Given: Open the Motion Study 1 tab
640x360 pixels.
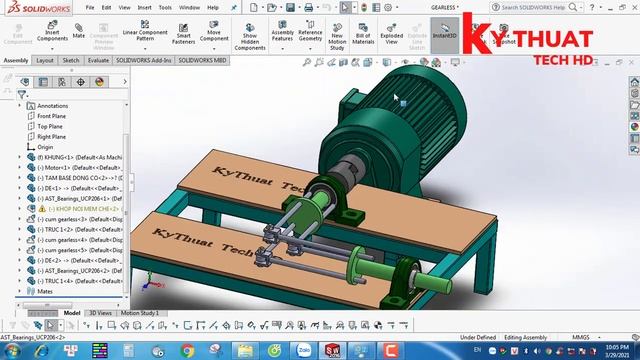Looking at the screenshot, I should pos(140,313).
